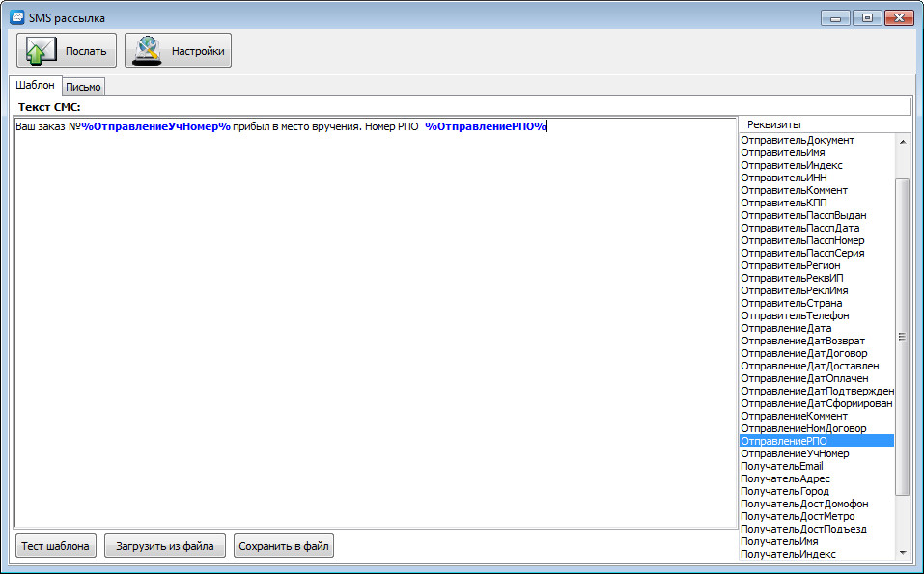924x574 pixels.
Task: Select ОтправлениеНомДоговор in the list
Action: 817,428
